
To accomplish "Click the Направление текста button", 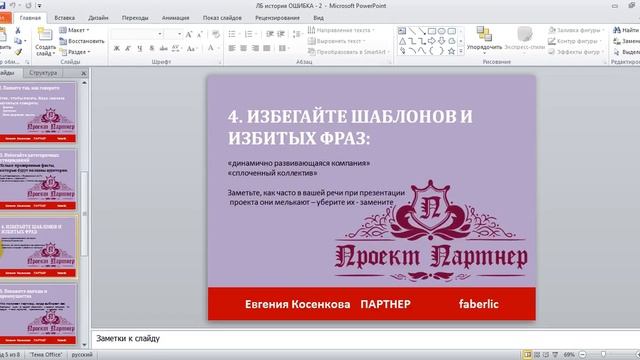I will pyautogui.click(x=341, y=30).
